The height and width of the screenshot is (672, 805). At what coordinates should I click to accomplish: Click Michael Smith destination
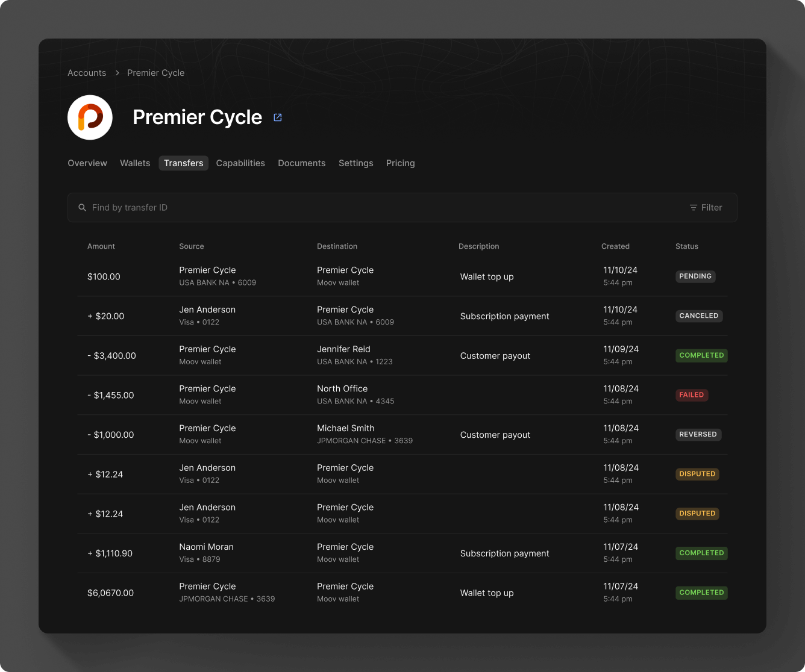point(346,428)
